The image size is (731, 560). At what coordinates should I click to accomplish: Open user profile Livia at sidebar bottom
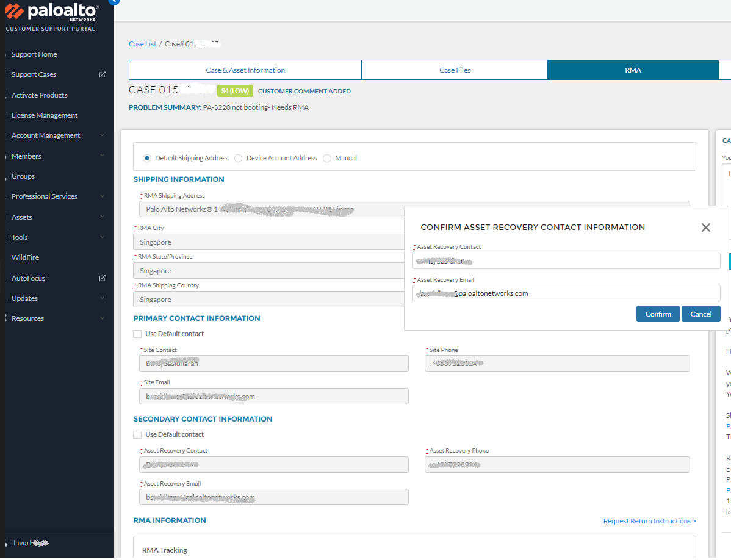(31, 544)
